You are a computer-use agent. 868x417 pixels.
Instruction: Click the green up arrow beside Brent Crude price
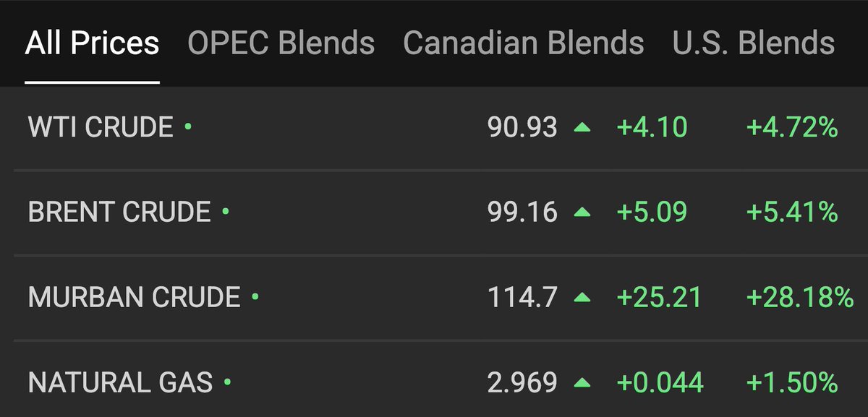pos(582,212)
